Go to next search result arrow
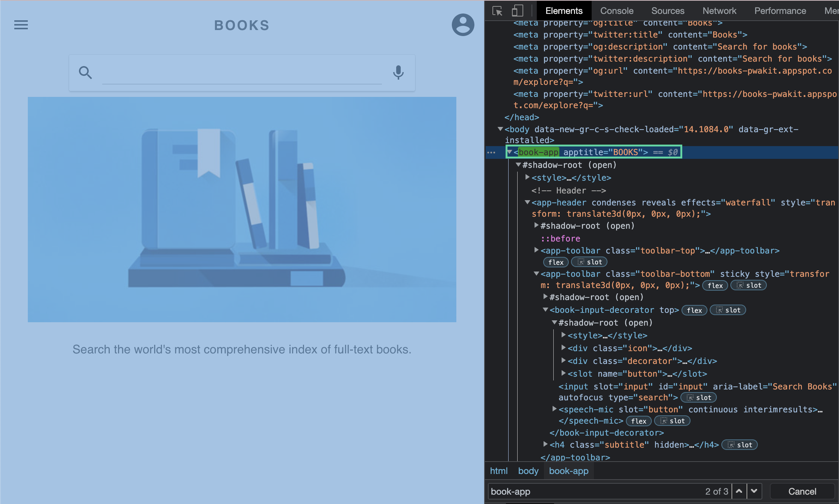Screen dimensions: 839x504 pyautogui.click(x=754, y=491)
